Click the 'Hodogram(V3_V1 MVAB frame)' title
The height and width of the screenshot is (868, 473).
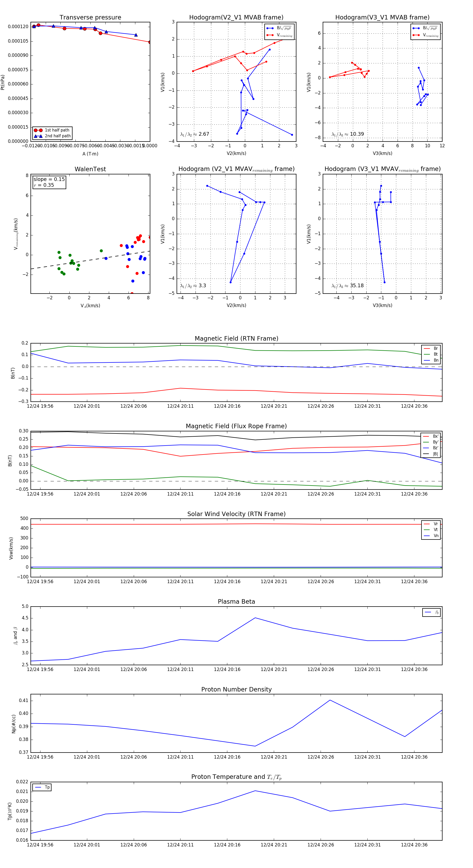click(382, 18)
